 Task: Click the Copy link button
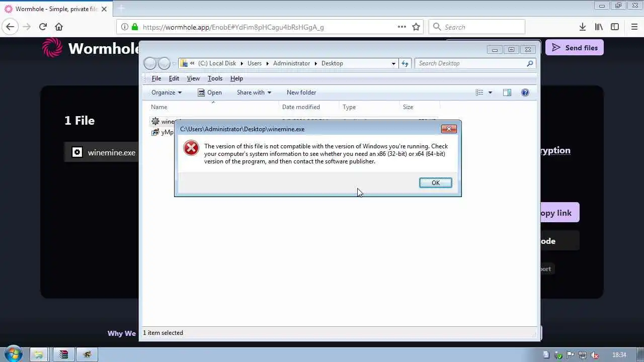tap(559, 213)
